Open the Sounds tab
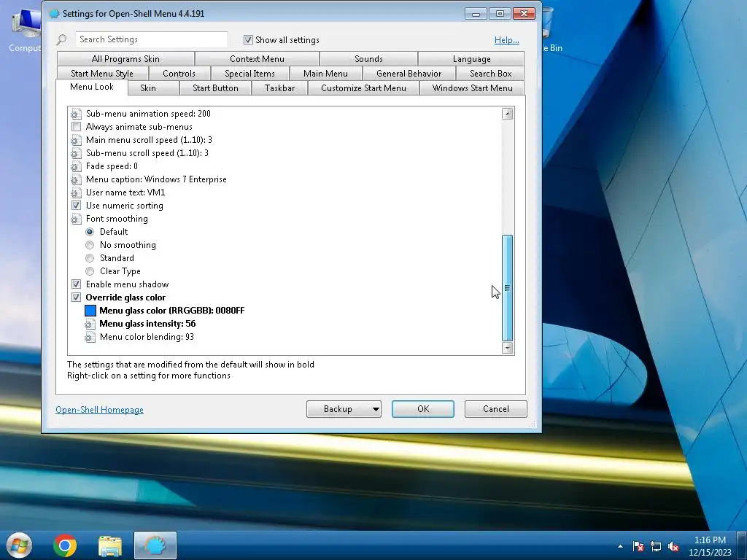The width and height of the screenshot is (747, 560). point(368,59)
